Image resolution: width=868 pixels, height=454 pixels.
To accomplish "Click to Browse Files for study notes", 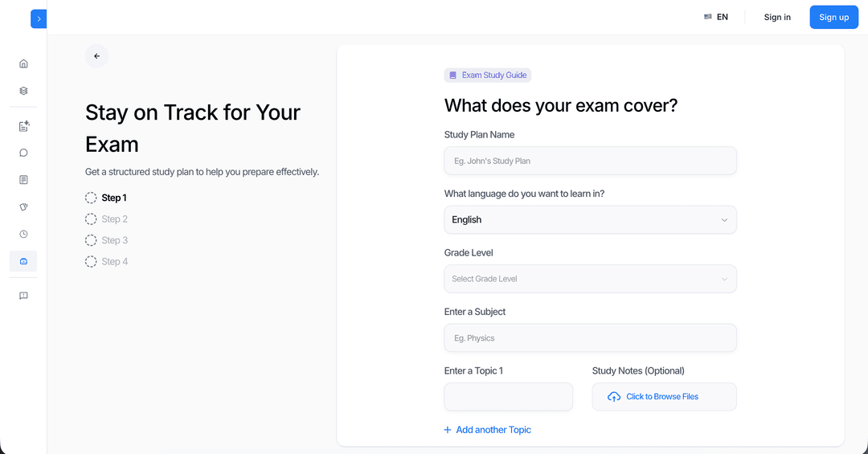I will click(664, 397).
